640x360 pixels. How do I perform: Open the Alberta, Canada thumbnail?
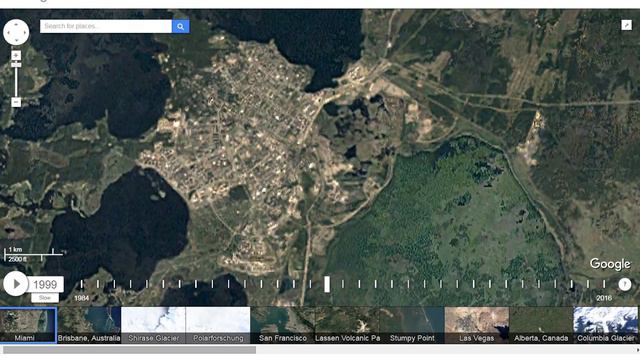pos(541,325)
